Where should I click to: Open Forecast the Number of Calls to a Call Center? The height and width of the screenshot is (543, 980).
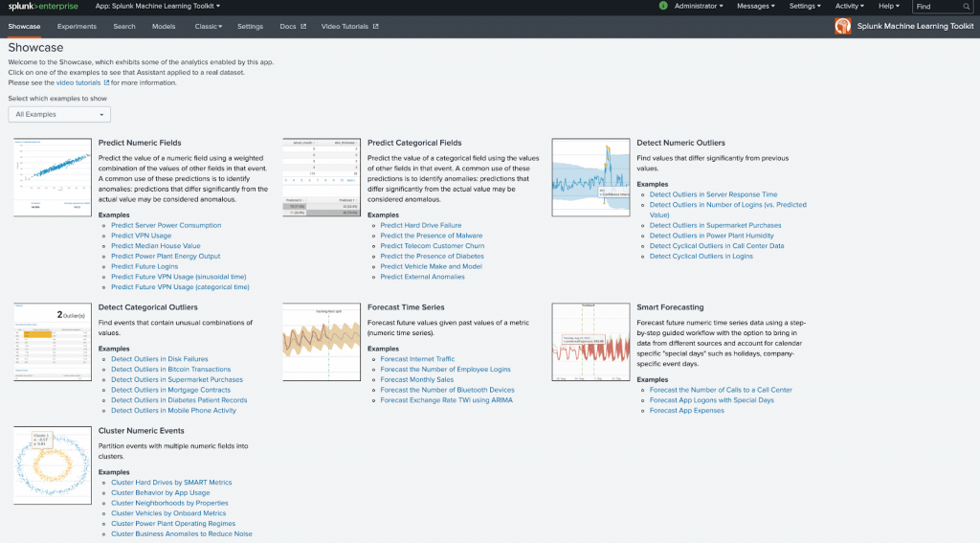[721, 390]
